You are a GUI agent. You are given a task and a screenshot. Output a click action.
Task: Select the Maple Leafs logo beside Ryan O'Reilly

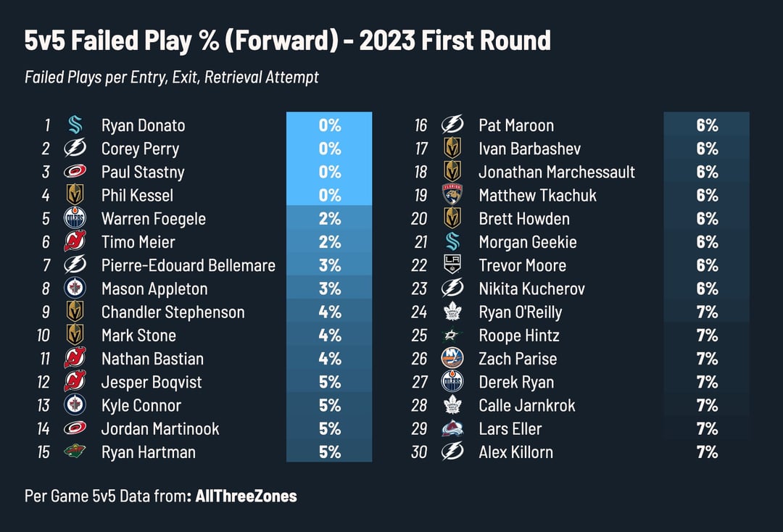[452, 312]
